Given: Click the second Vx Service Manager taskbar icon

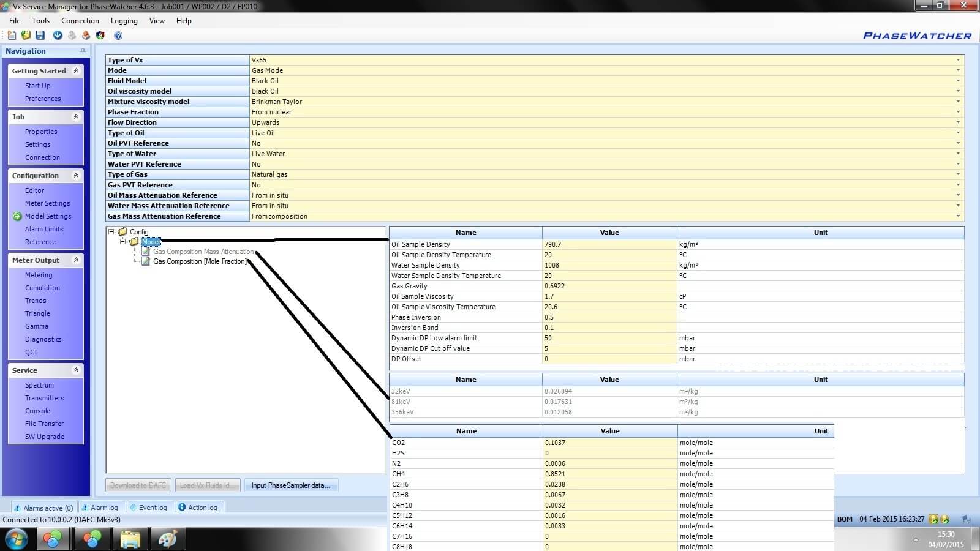Looking at the screenshot, I should 92,539.
